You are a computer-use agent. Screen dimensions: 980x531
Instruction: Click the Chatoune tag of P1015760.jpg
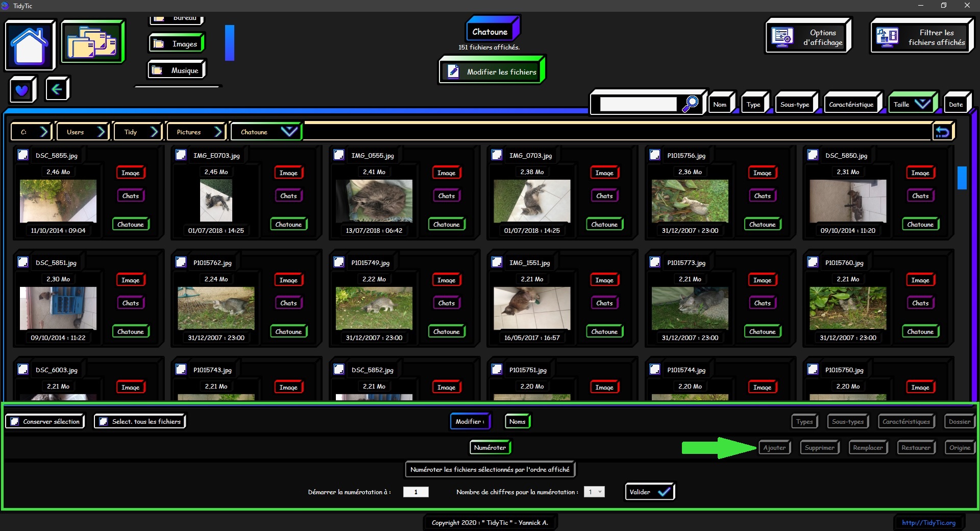920,331
